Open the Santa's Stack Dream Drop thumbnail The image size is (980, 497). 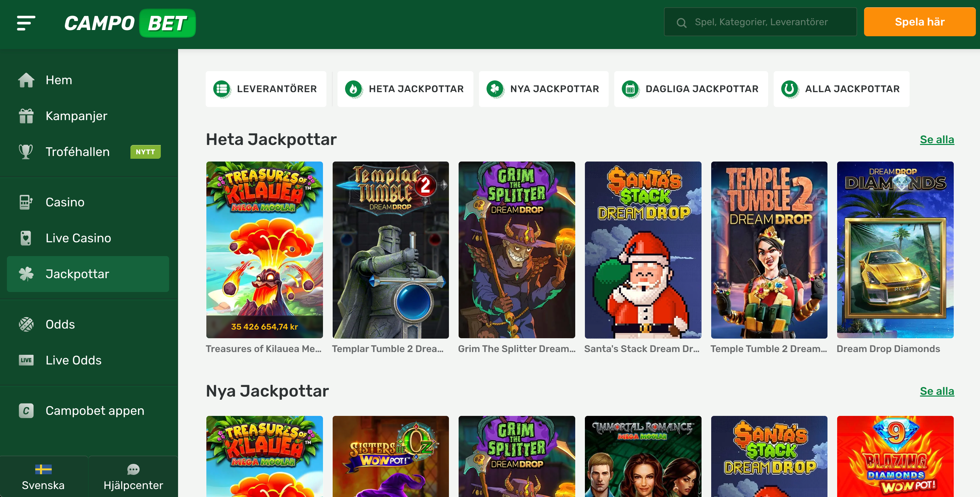(643, 250)
